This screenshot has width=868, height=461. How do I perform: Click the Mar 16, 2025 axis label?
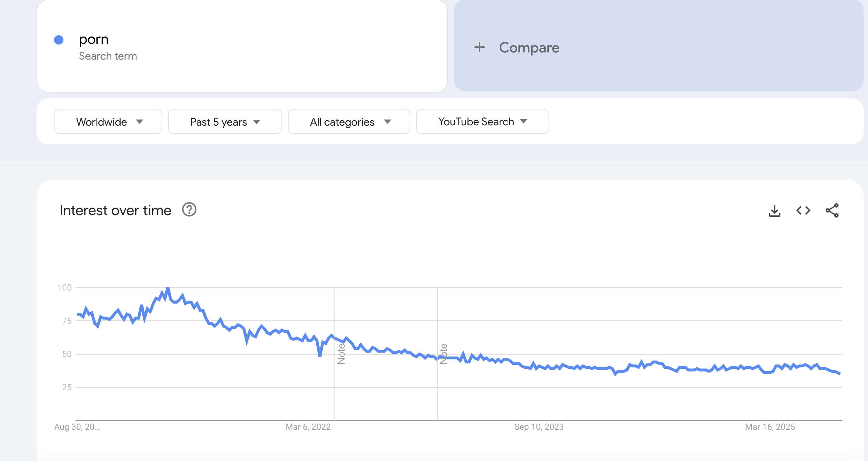(770, 427)
